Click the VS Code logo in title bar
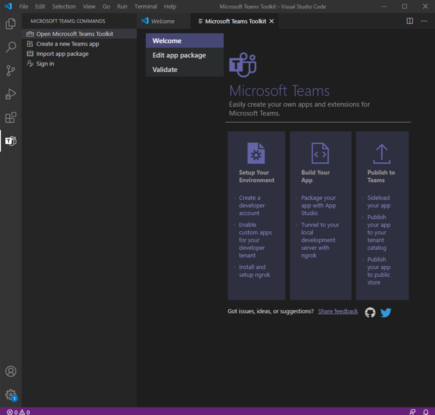Viewport: 435px width, 415px height. coord(8,6)
